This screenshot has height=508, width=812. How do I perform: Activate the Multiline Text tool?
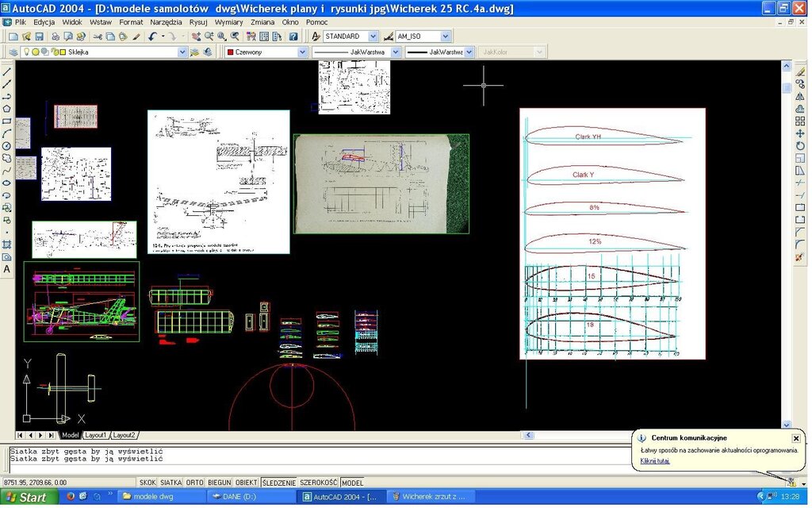7,269
